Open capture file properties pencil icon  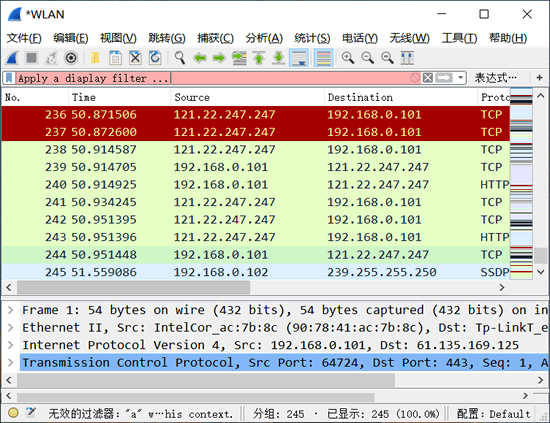(31, 413)
